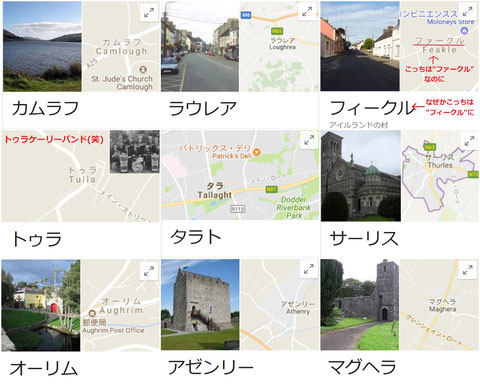Screen dimensions: 480x388
Task: Click the Aughrim map place label
Action: 121,306
